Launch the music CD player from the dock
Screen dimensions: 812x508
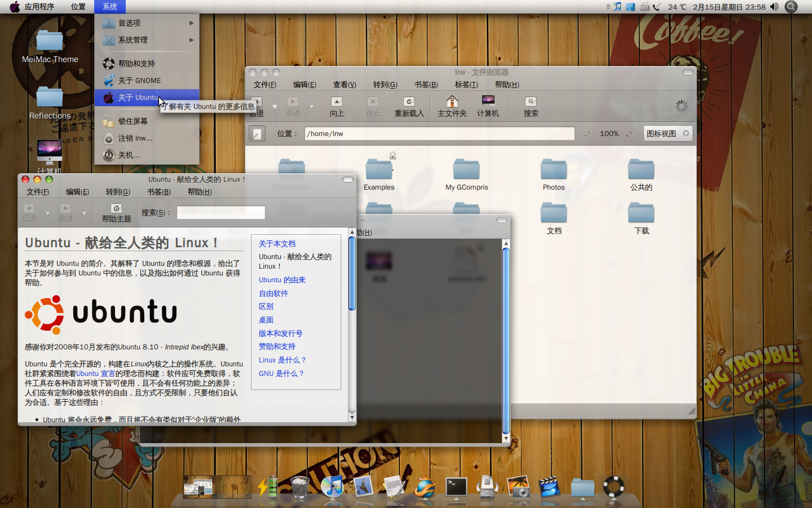pyautogui.click(x=332, y=487)
